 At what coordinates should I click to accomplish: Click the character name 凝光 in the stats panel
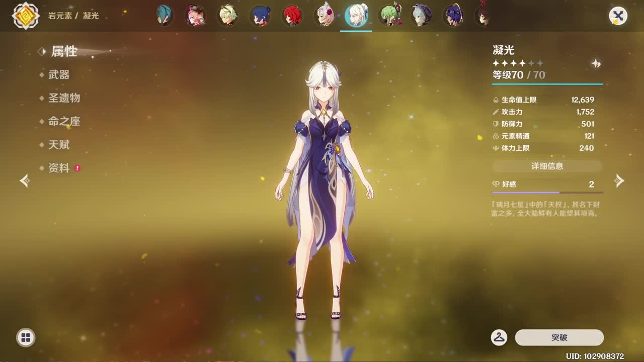point(503,50)
